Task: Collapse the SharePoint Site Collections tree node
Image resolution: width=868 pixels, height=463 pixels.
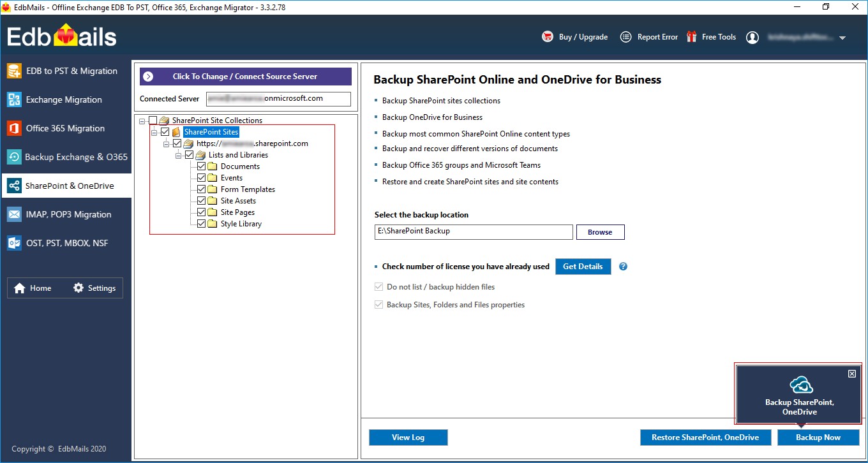Action: point(142,121)
